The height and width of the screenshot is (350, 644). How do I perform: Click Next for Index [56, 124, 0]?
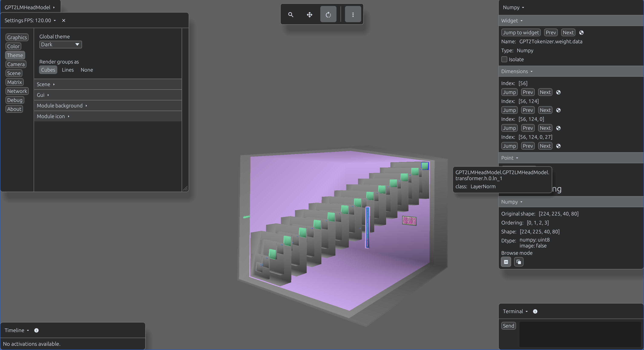[545, 128]
